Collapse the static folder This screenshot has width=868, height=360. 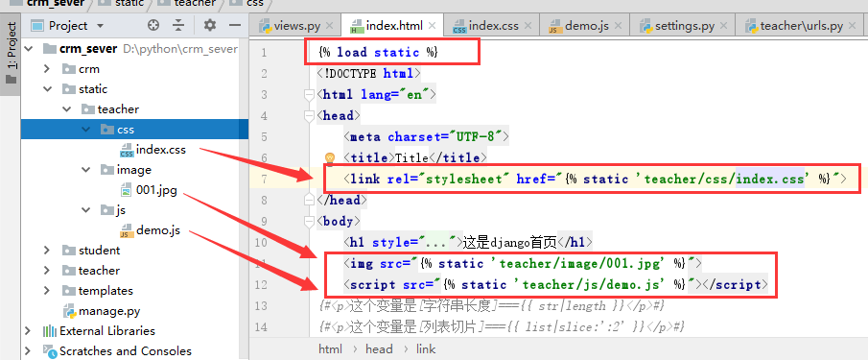pyautogui.click(x=48, y=88)
